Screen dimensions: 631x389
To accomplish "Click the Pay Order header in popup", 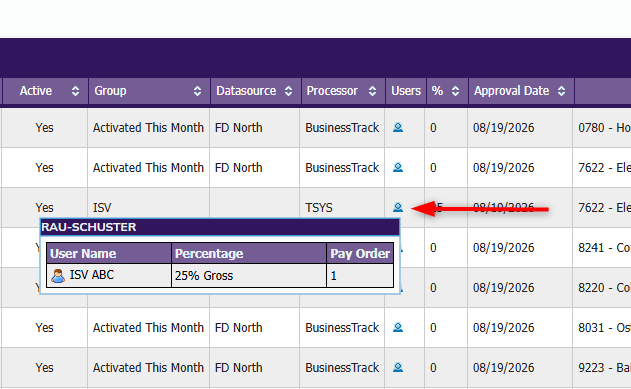I will pyautogui.click(x=360, y=253).
